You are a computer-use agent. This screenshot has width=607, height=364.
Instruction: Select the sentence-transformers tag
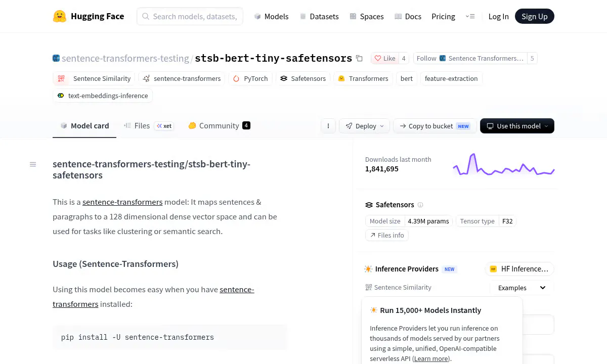coord(182,78)
